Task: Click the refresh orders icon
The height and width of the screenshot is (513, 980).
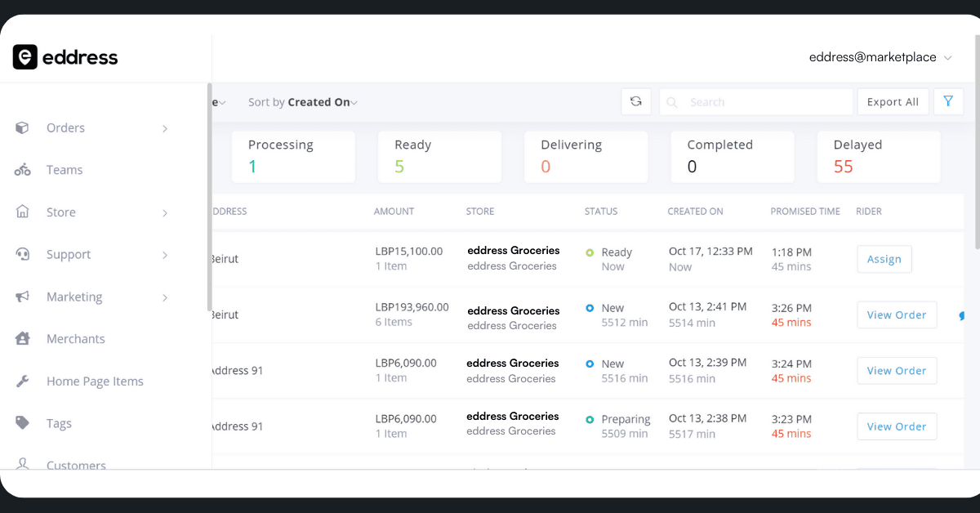Action: (635, 102)
